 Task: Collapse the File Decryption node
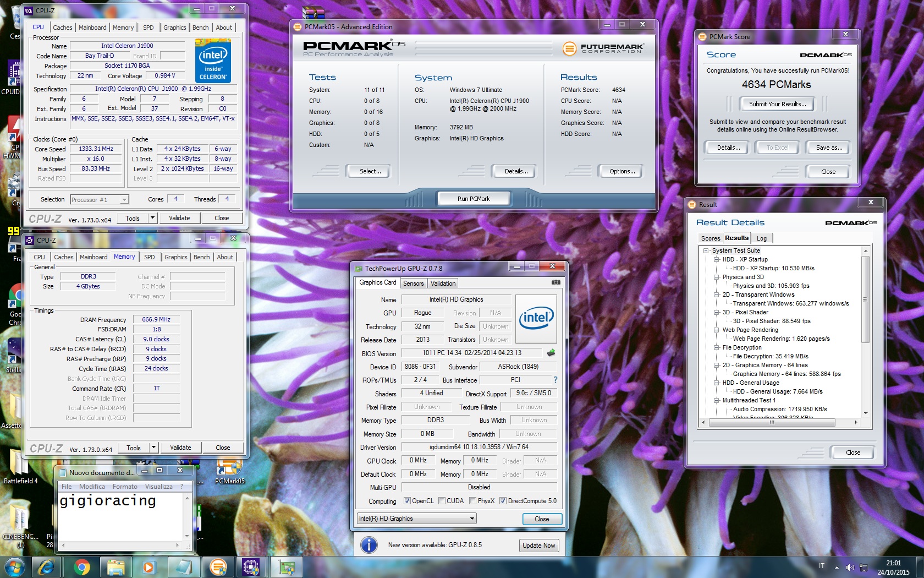point(716,348)
